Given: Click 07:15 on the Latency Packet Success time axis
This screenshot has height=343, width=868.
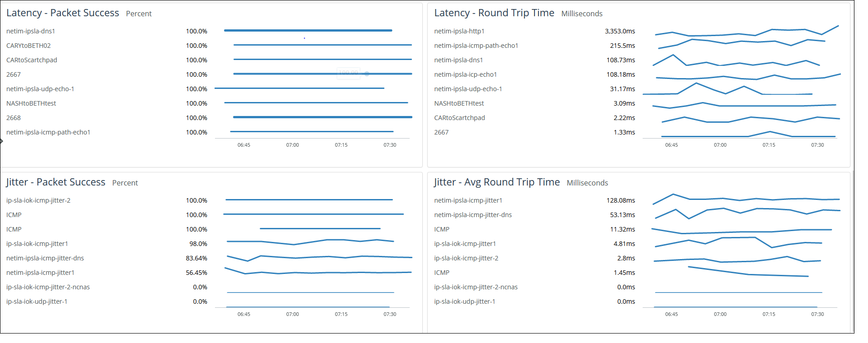Looking at the screenshot, I should coord(341,145).
